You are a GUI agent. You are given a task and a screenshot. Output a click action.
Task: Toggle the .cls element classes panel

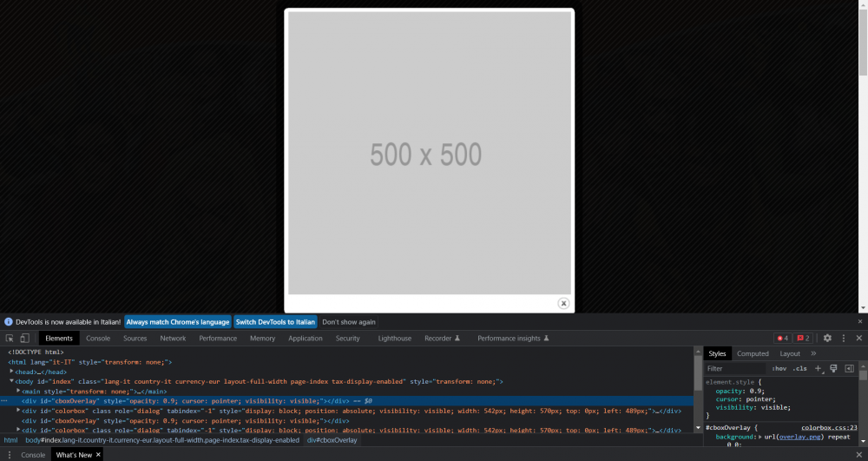tap(799, 369)
